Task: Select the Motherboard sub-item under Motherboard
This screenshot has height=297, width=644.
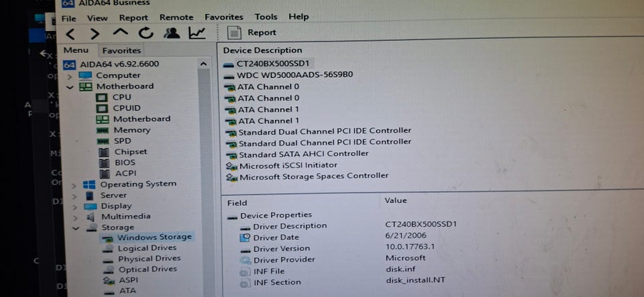Action: tap(142, 119)
